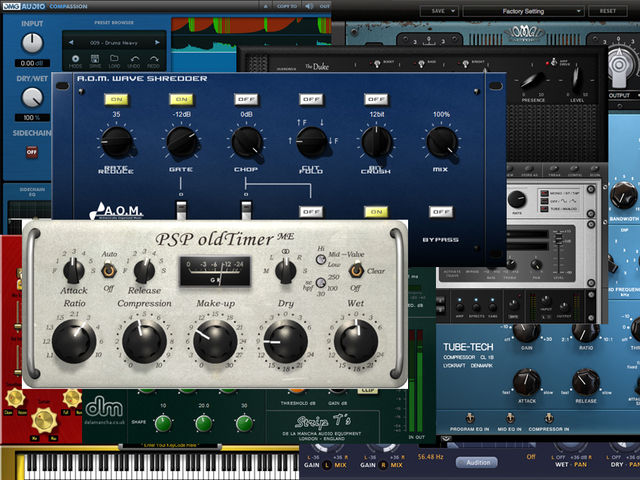Click the 56.48 Hz frequency readout
640x480 pixels.
coord(430,457)
